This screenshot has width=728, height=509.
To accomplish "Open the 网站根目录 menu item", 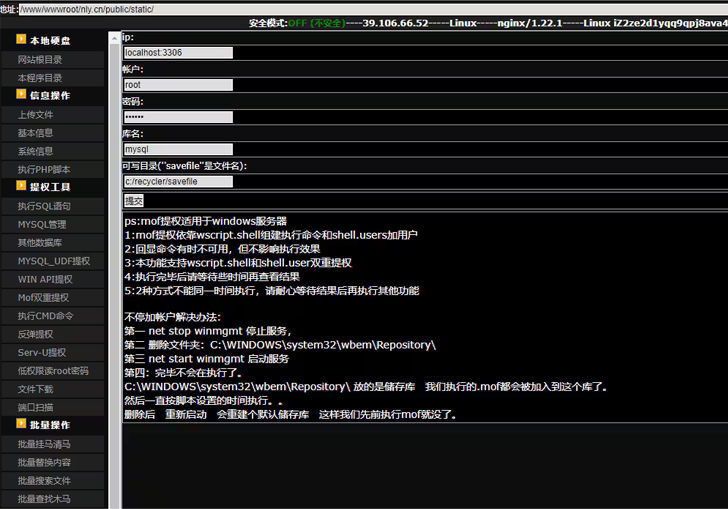I will [x=40, y=60].
